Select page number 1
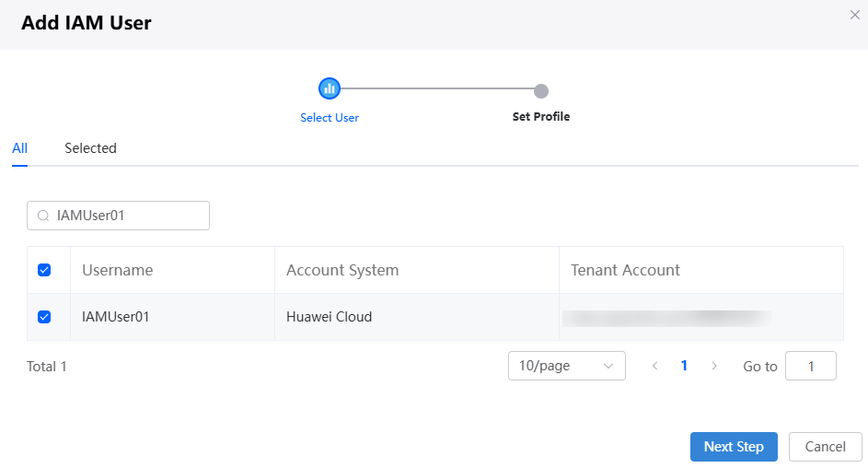 (x=684, y=366)
